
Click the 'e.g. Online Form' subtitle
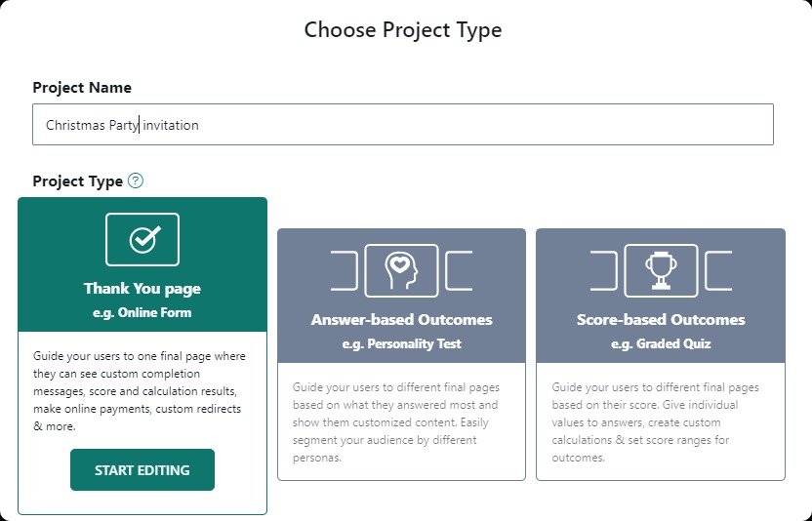click(x=142, y=312)
